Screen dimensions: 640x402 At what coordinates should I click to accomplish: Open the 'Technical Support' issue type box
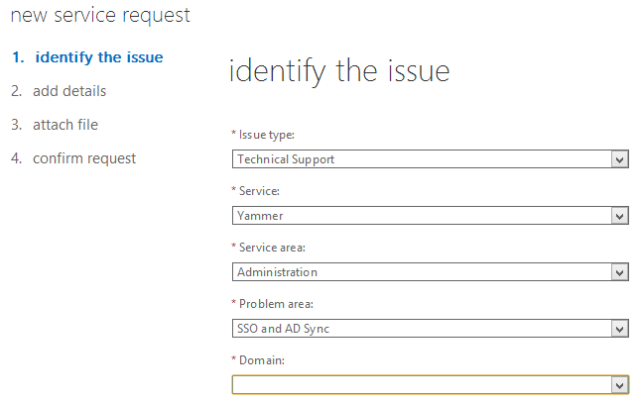[x=421, y=159]
